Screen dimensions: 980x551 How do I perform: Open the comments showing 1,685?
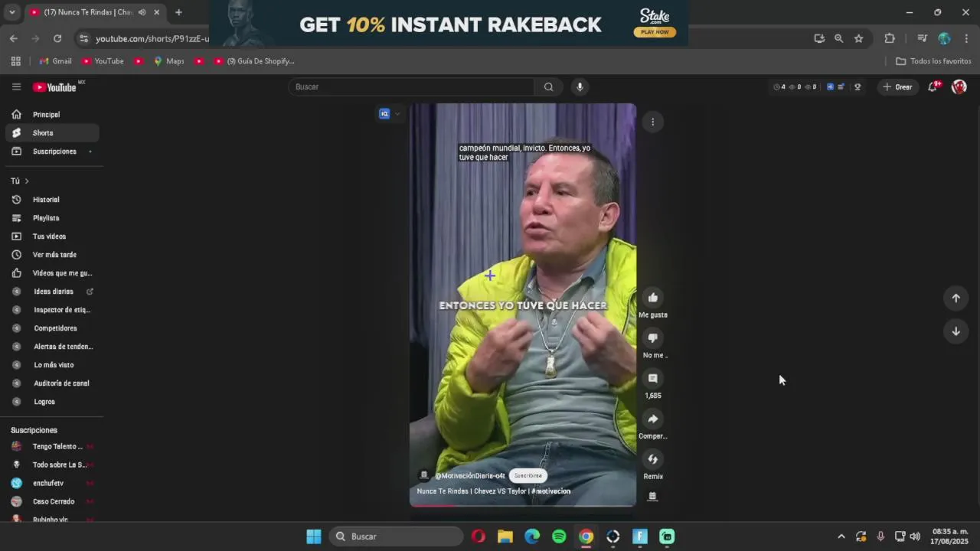(x=652, y=378)
